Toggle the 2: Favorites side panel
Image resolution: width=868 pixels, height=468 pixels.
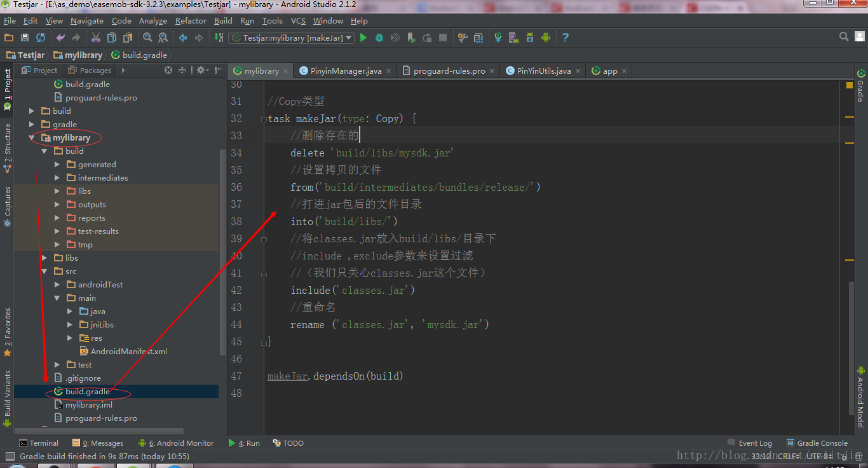coord(8,332)
